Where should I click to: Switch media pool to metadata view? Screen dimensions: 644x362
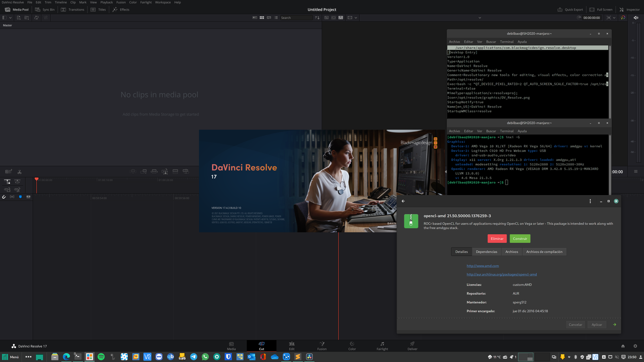(255, 18)
